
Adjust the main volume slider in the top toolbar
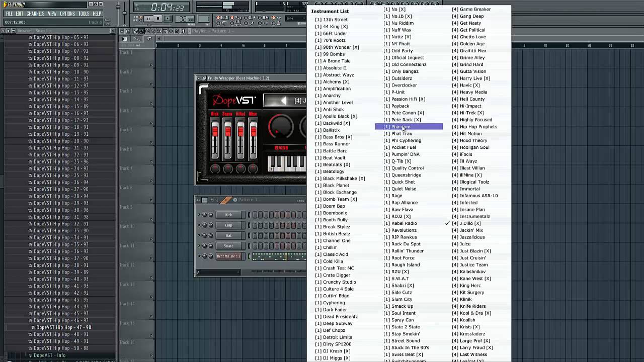click(118, 7)
